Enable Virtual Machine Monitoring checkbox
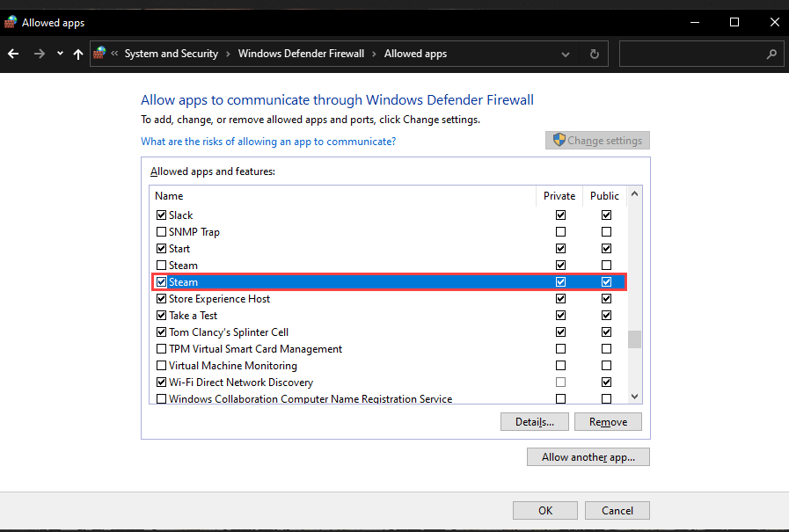This screenshot has width=789, height=532. click(x=161, y=366)
